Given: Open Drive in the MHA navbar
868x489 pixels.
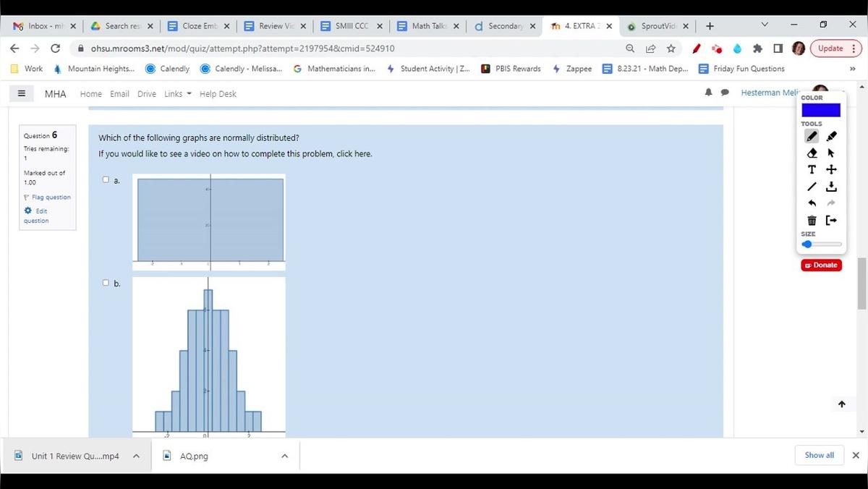Looking at the screenshot, I should tap(147, 94).
